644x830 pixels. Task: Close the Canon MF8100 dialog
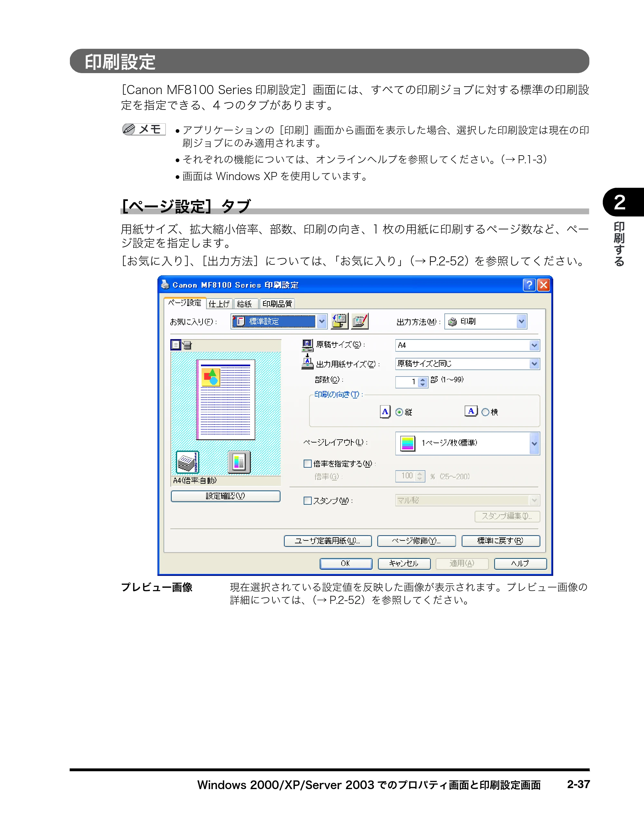(x=543, y=285)
